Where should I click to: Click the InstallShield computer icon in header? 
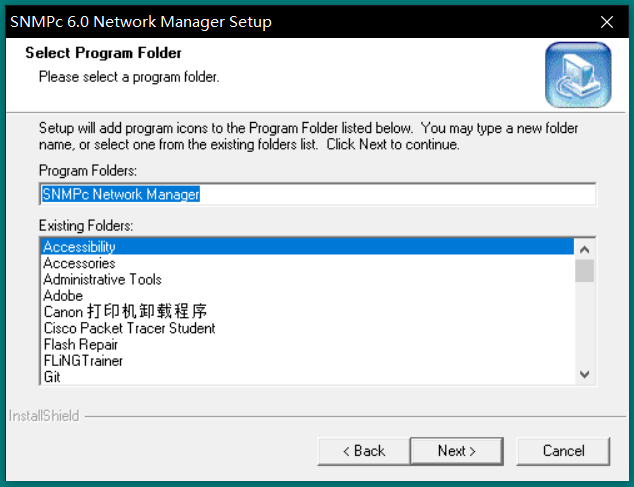tap(577, 74)
